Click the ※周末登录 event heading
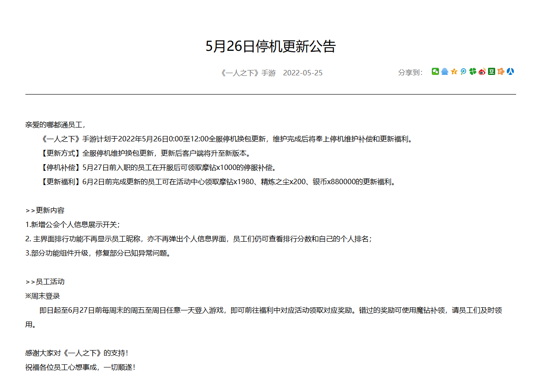Viewport: 542px width, 392px height. click(x=43, y=296)
